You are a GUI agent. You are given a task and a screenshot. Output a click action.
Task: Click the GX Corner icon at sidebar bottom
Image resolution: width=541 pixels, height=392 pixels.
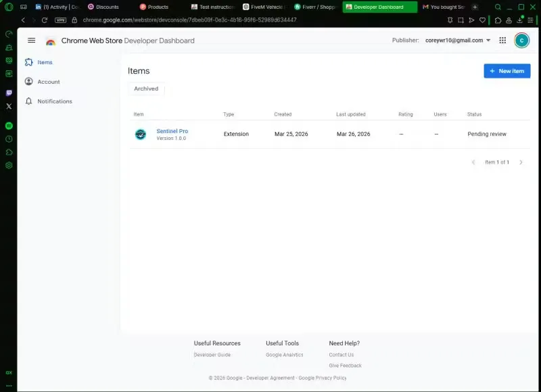[x=9, y=372]
